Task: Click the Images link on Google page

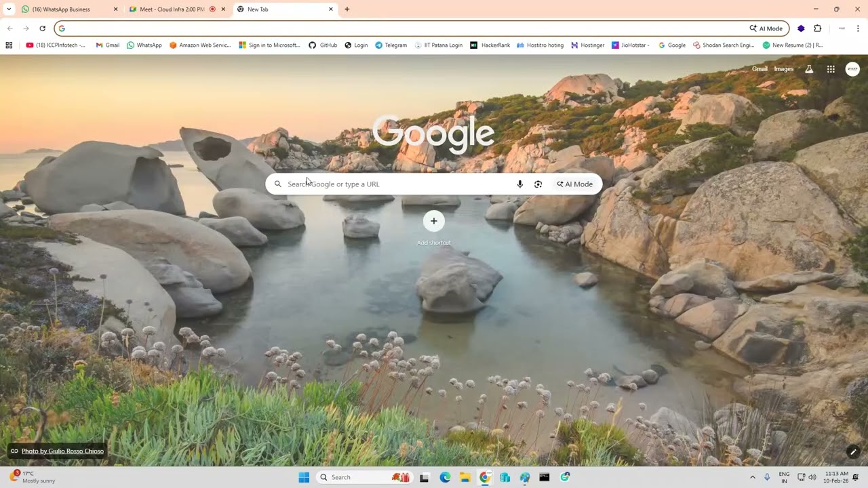Action: pyautogui.click(x=784, y=69)
